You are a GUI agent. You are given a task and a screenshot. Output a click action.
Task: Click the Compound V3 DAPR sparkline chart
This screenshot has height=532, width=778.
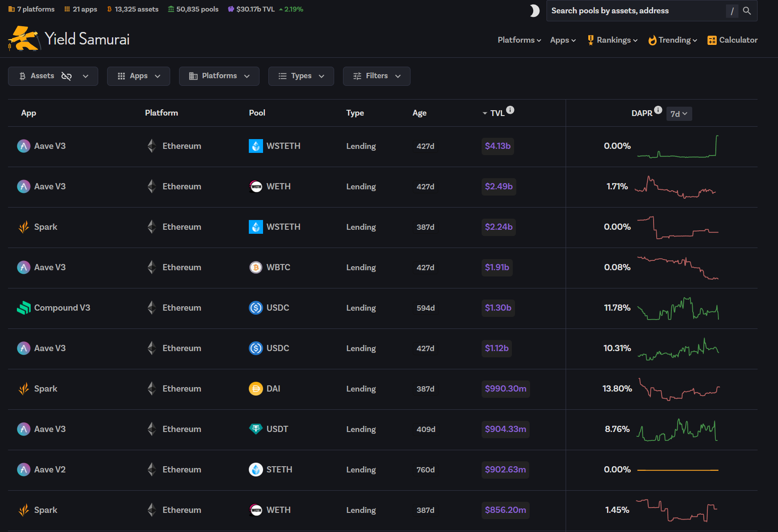coord(678,308)
